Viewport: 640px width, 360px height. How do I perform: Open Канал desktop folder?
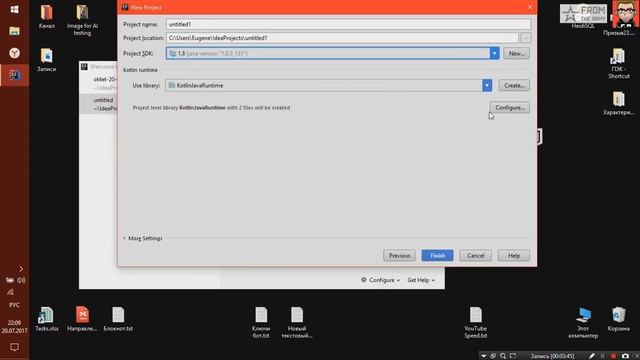(x=47, y=17)
